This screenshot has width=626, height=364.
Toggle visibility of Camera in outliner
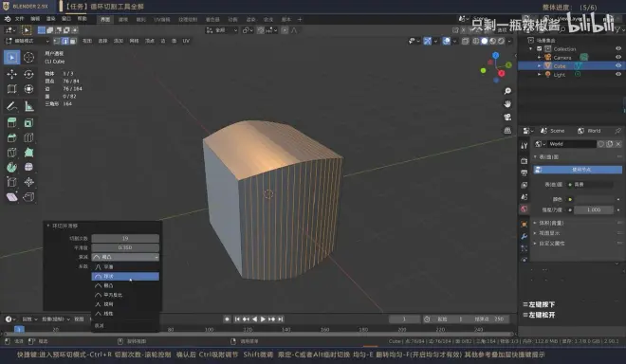618,58
